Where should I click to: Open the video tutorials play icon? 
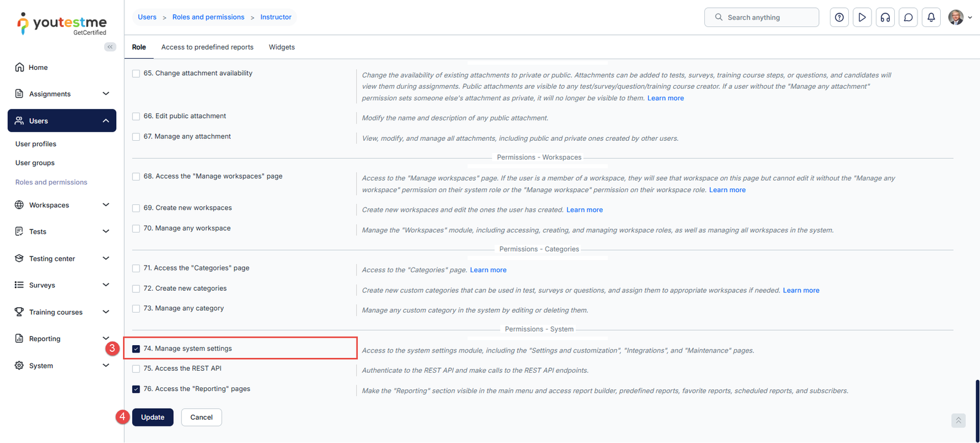(x=862, y=18)
